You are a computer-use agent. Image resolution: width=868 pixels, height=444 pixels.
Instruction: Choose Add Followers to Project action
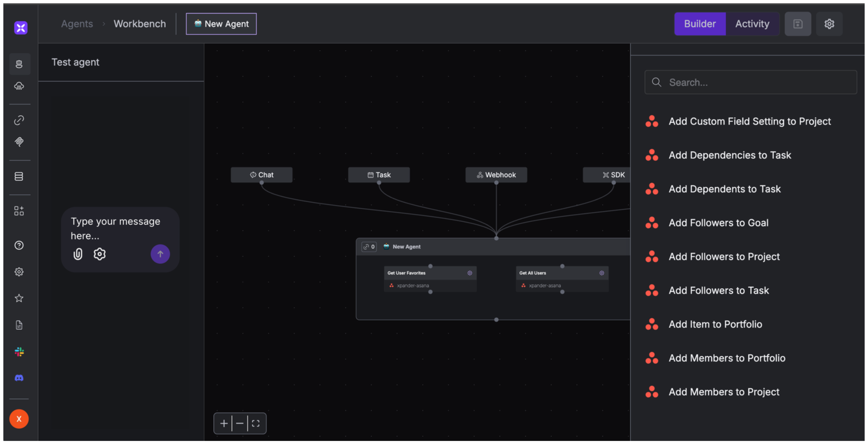[724, 256]
